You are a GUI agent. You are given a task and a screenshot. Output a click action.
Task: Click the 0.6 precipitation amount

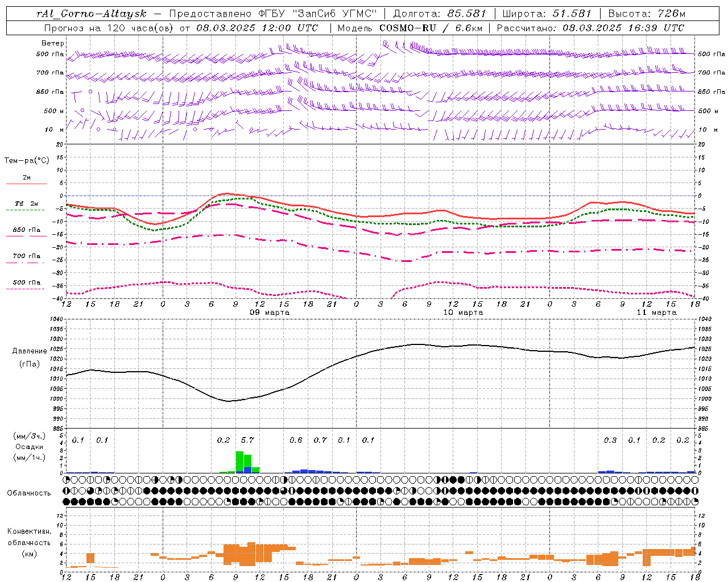click(296, 440)
